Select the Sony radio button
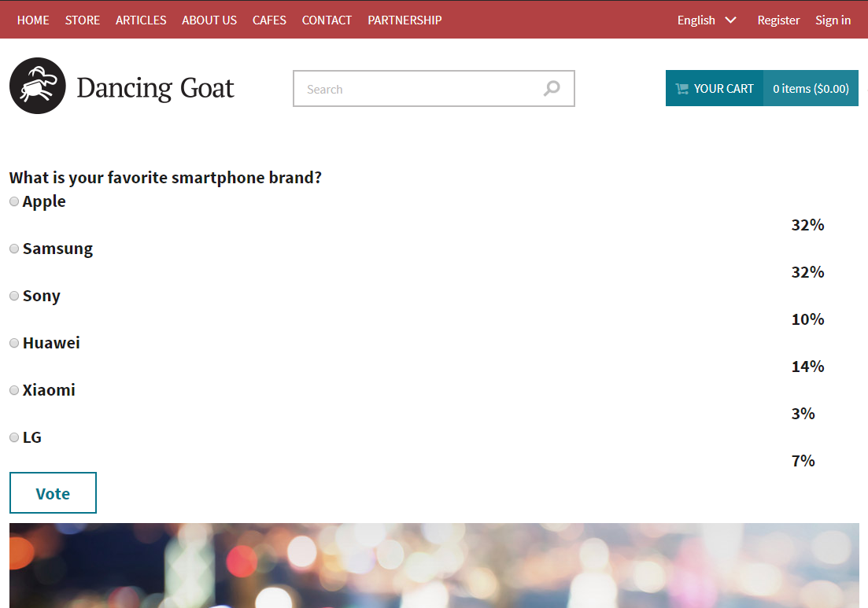 click(14, 296)
